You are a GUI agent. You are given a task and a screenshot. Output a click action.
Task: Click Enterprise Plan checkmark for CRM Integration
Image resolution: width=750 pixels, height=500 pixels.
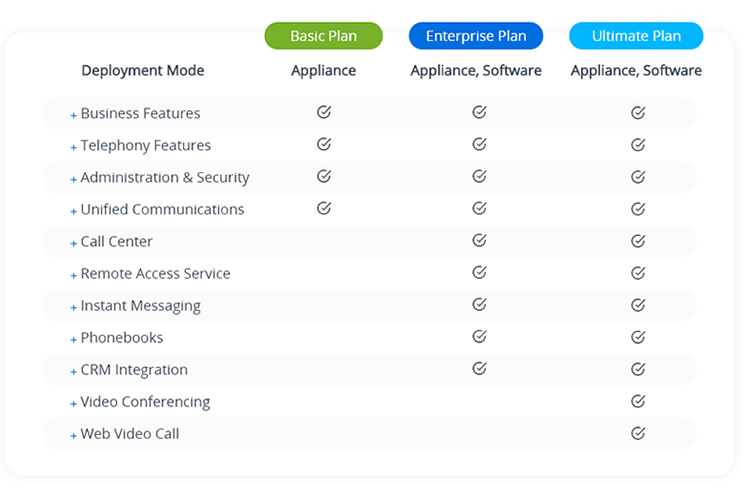[x=479, y=368]
